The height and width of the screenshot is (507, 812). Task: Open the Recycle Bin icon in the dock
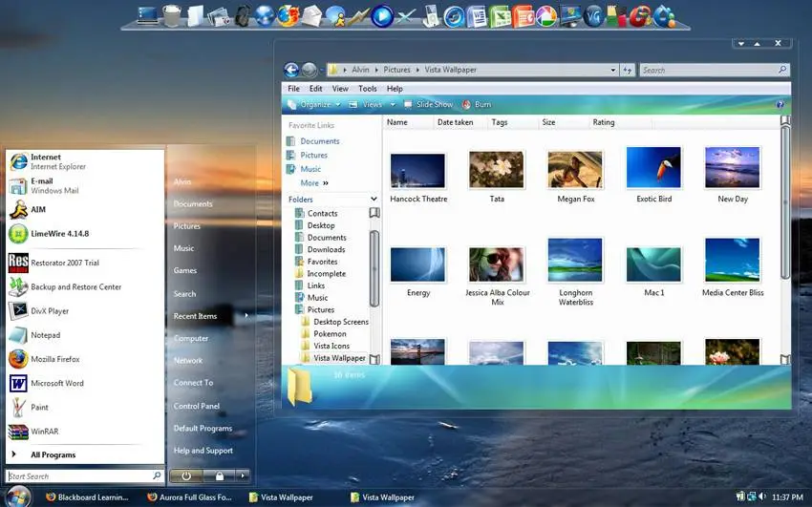point(171,15)
